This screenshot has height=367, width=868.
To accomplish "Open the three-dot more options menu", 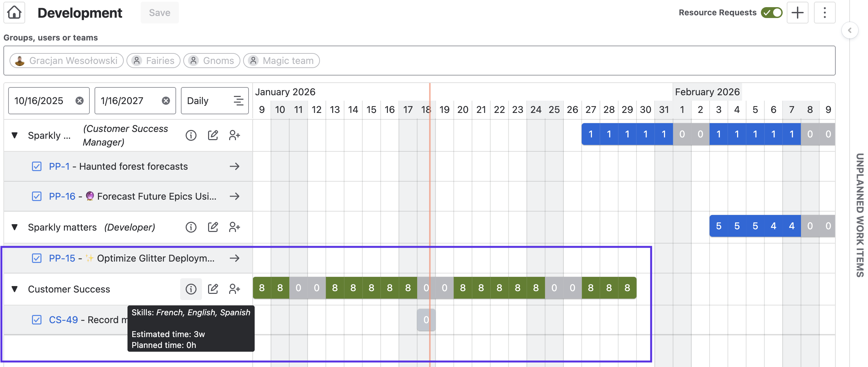I will [x=824, y=13].
